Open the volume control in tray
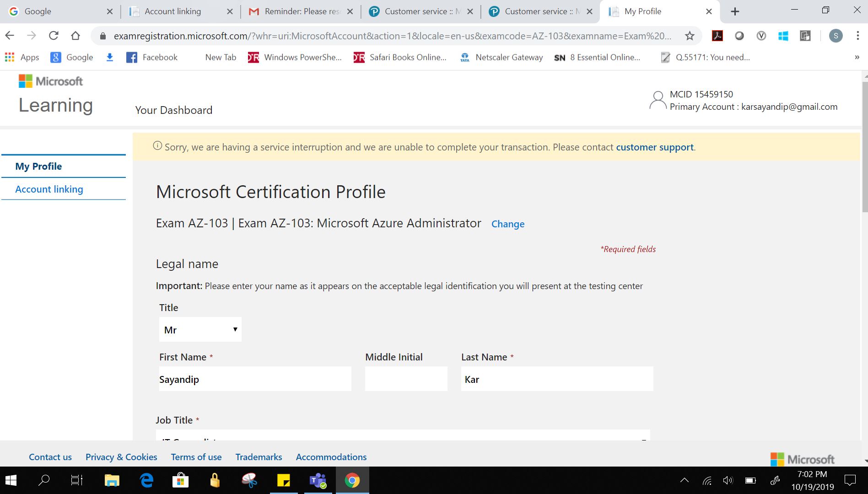The width and height of the screenshot is (868, 494). 728,480
